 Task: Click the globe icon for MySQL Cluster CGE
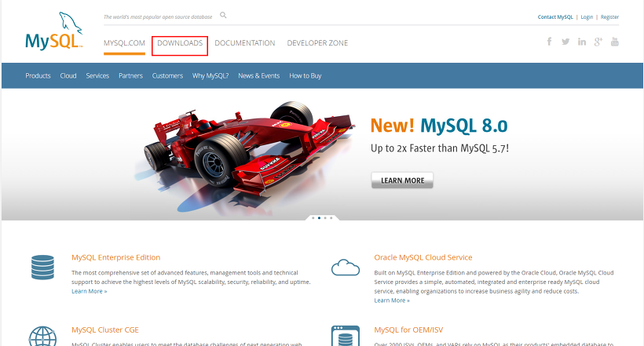[42, 337]
